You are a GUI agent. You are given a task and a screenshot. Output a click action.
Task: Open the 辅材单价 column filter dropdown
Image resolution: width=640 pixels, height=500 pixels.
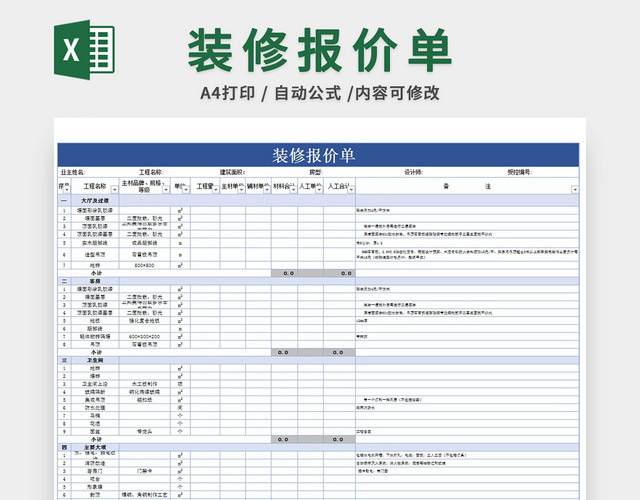pyautogui.click(x=267, y=190)
